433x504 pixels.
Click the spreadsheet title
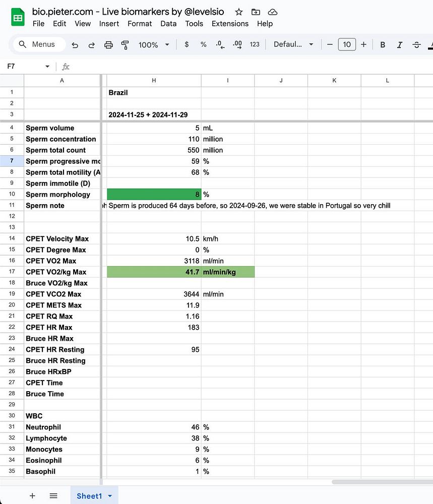(x=128, y=12)
